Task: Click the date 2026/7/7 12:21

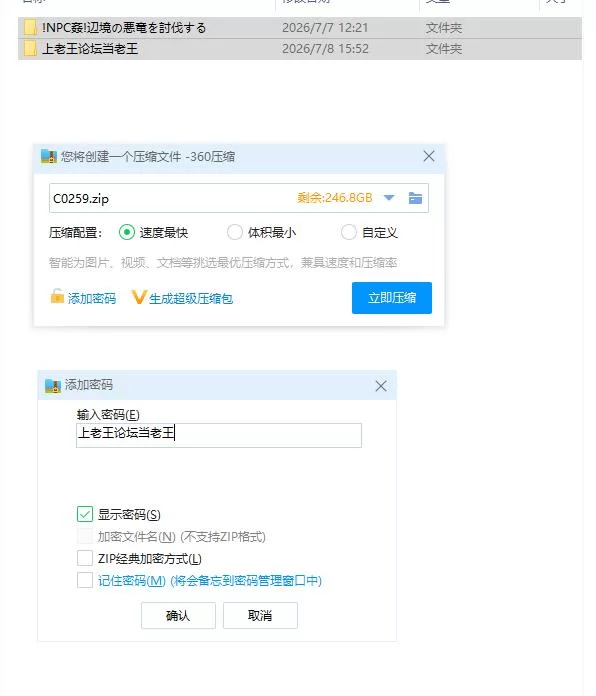Action: [325, 28]
